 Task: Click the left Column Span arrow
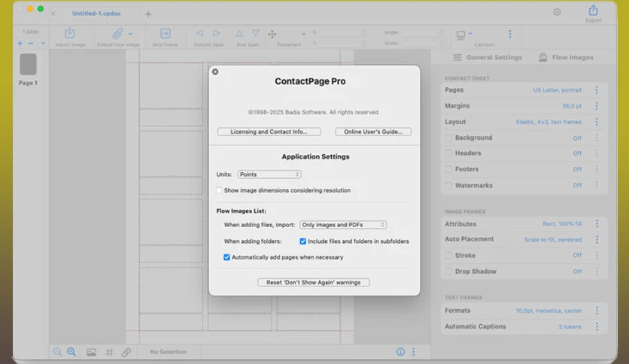pyautogui.click(x=199, y=33)
